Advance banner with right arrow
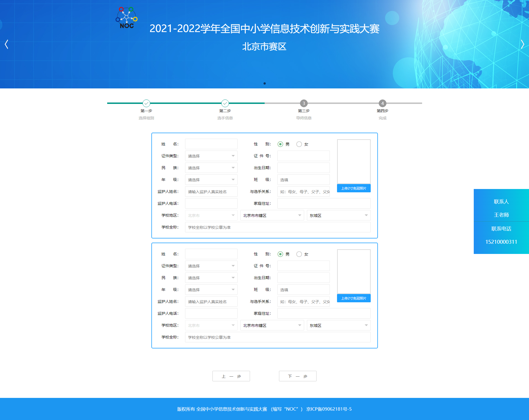 tap(522, 44)
